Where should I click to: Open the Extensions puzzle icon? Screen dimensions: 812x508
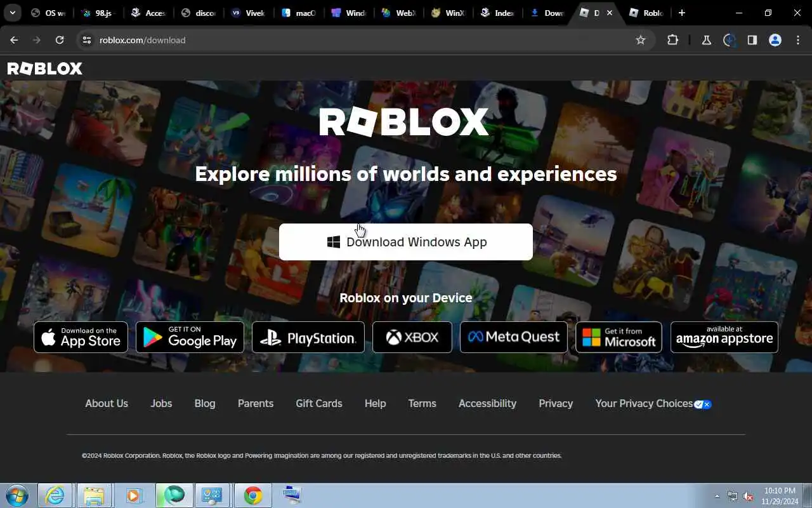pos(672,40)
